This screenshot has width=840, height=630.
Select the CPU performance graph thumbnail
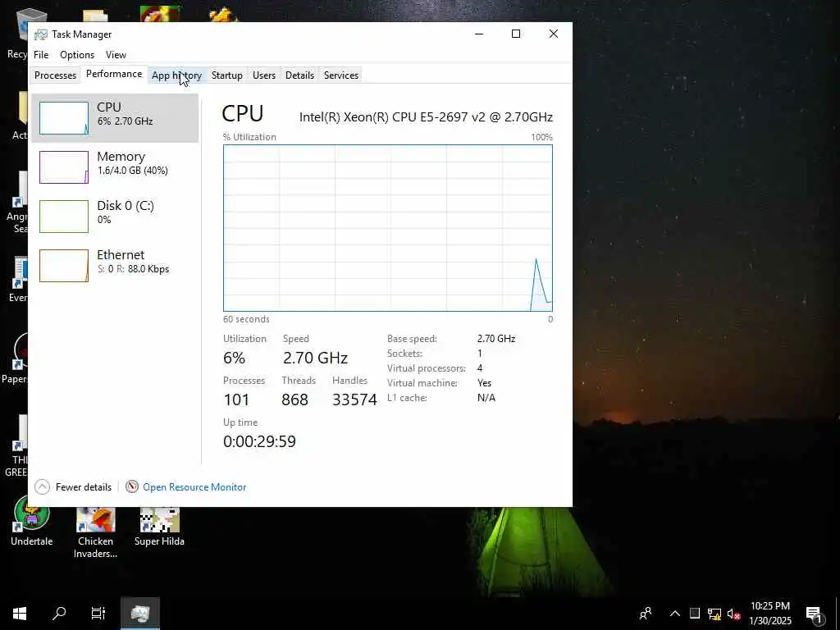point(64,118)
